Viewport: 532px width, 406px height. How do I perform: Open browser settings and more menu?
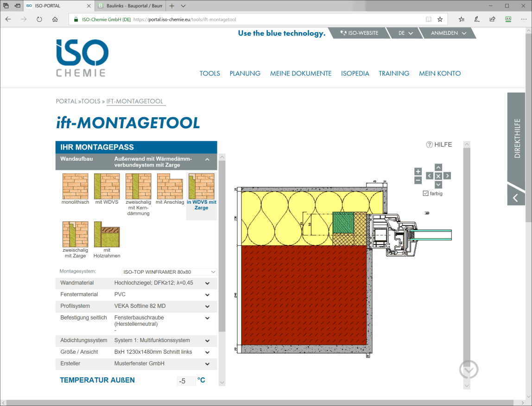[x=524, y=19]
